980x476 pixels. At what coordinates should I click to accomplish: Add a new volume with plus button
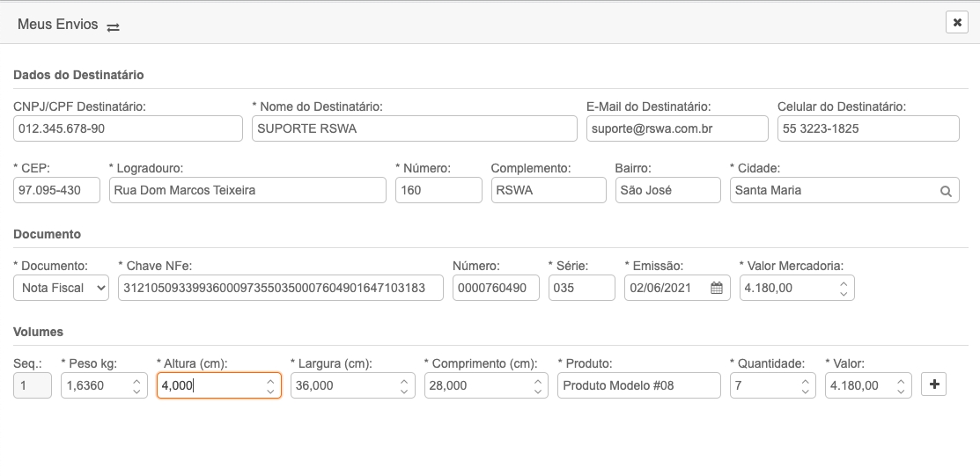[933, 384]
